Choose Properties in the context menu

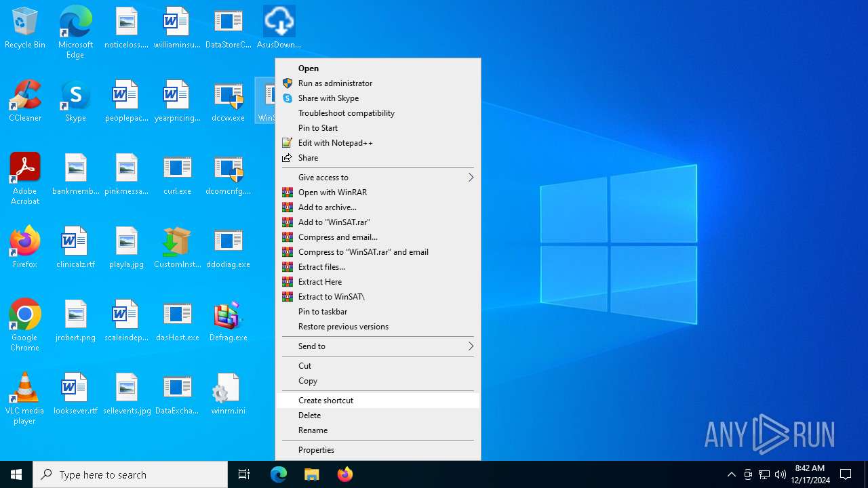tap(378, 450)
